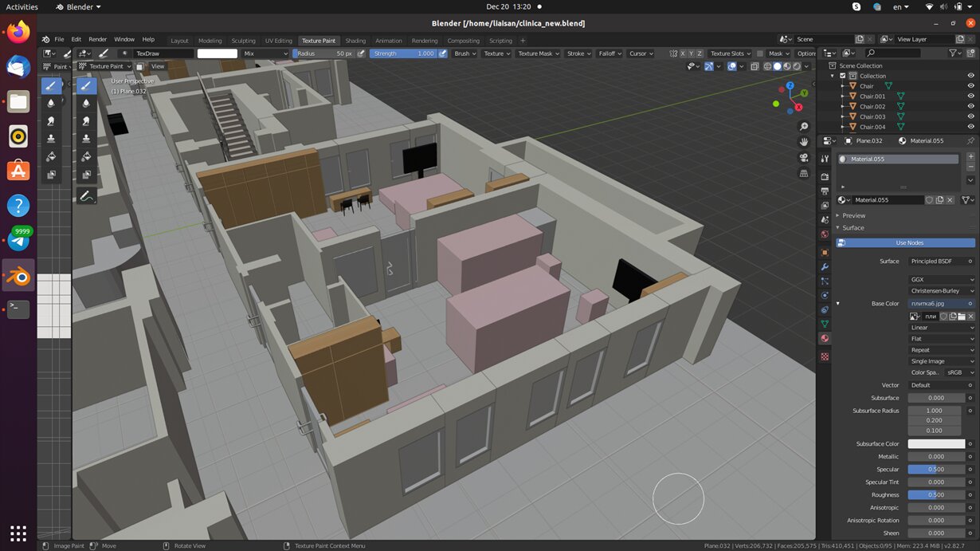Select the Fill bucket tool

86,156
